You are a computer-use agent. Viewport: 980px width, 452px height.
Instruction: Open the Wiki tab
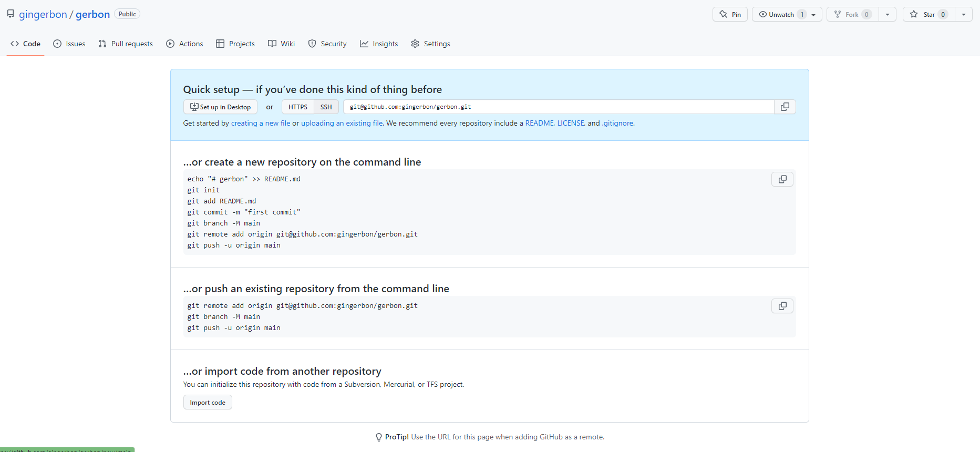click(x=282, y=44)
